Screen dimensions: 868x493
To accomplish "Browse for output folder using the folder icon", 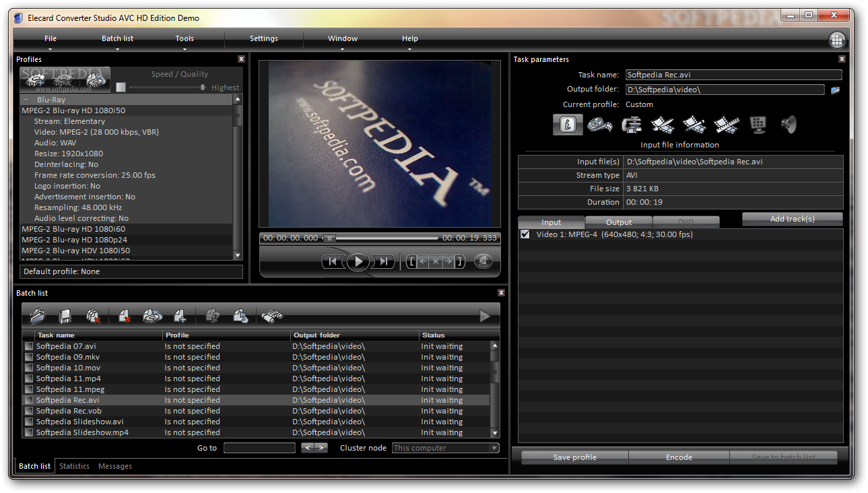I will (x=836, y=90).
